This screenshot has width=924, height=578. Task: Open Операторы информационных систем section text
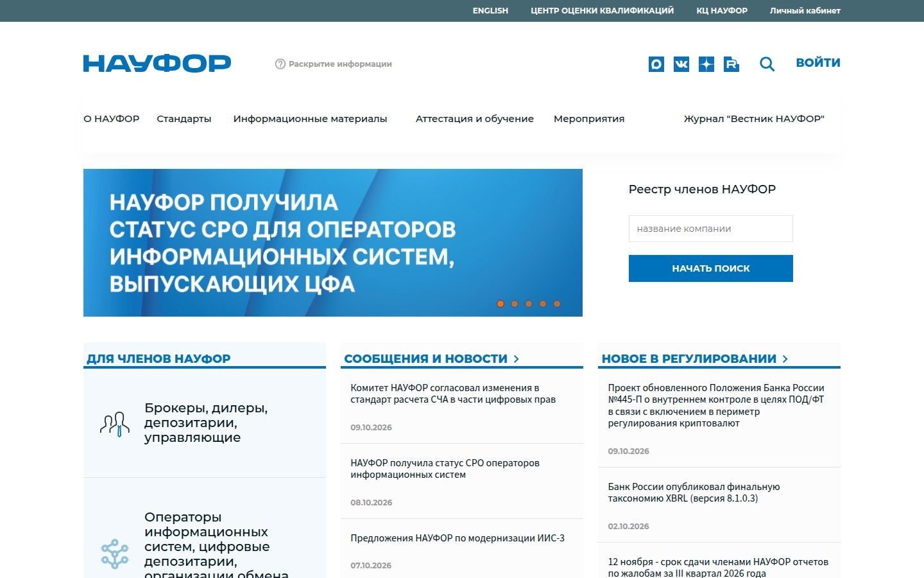point(216,546)
